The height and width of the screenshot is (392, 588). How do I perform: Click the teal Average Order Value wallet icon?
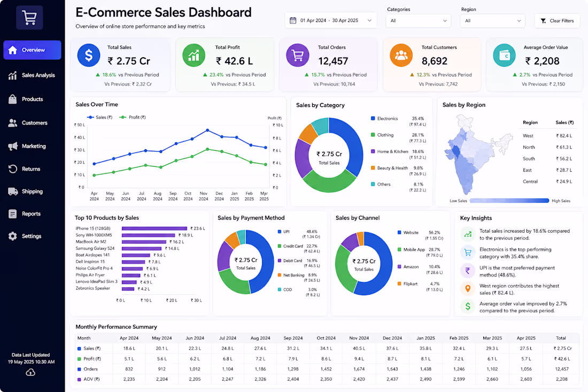click(505, 56)
